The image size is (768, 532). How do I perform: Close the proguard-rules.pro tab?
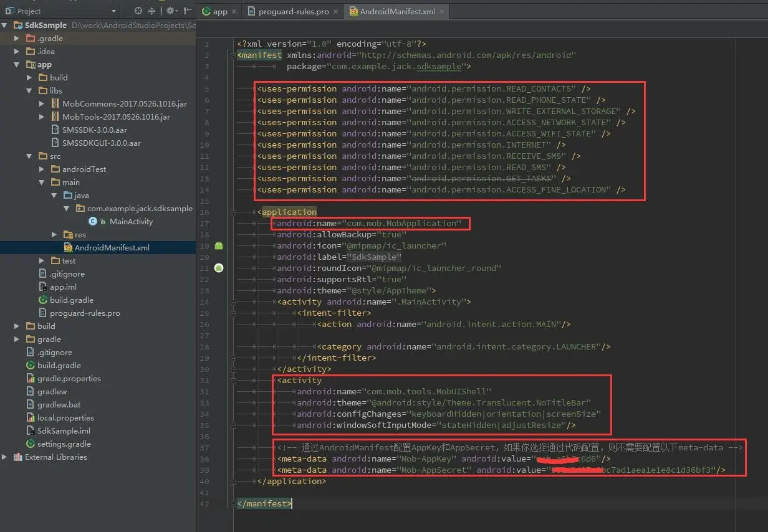click(x=335, y=11)
